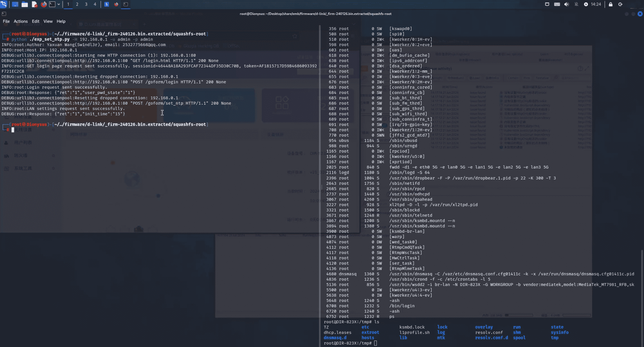Open the Kali applications menu

(4, 4)
